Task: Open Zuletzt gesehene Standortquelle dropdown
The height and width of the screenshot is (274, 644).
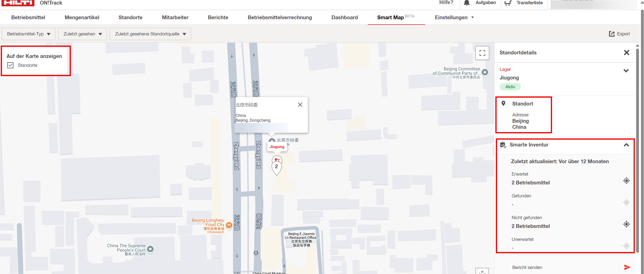Action: tap(150, 34)
